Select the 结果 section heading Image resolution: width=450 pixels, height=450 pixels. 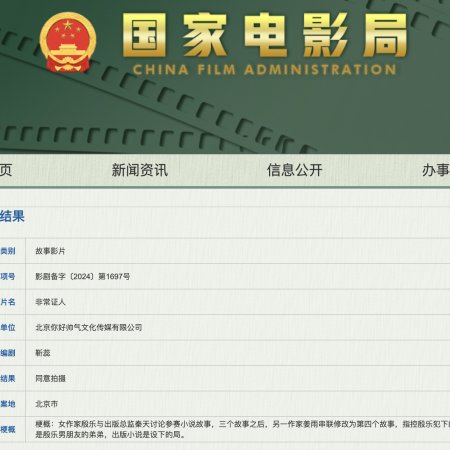click(12, 216)
